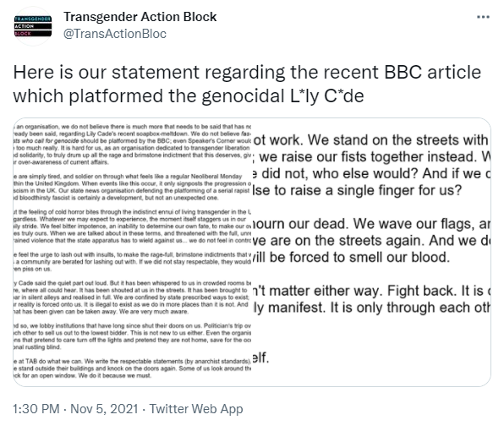Click the 'Cade said the quiet part' paragraph
Viewport: 504px width, 431px height.
pos(132,297)
